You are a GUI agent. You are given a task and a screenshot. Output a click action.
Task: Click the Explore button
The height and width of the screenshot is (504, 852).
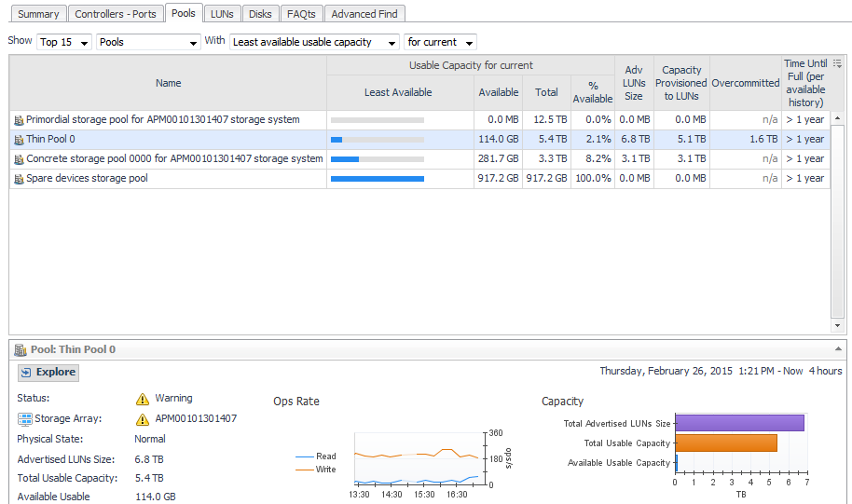click(x=48, y=373)
